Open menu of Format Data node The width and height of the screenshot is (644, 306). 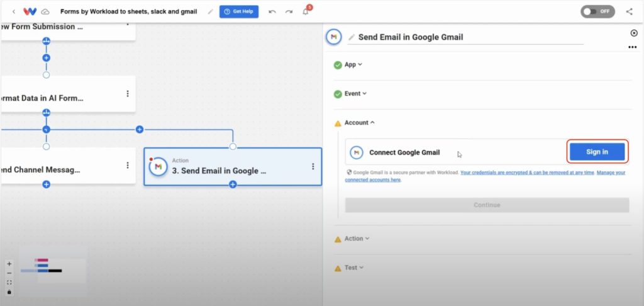127,94
